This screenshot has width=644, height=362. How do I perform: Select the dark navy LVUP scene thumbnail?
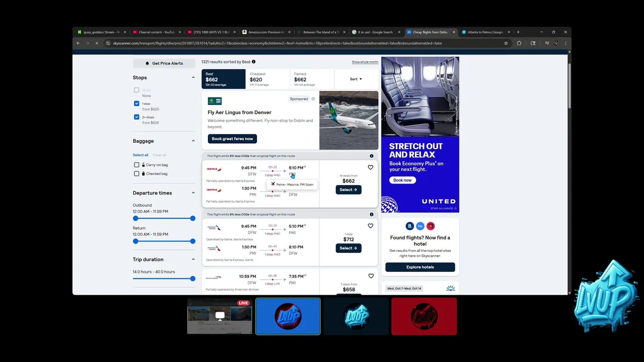356,316
